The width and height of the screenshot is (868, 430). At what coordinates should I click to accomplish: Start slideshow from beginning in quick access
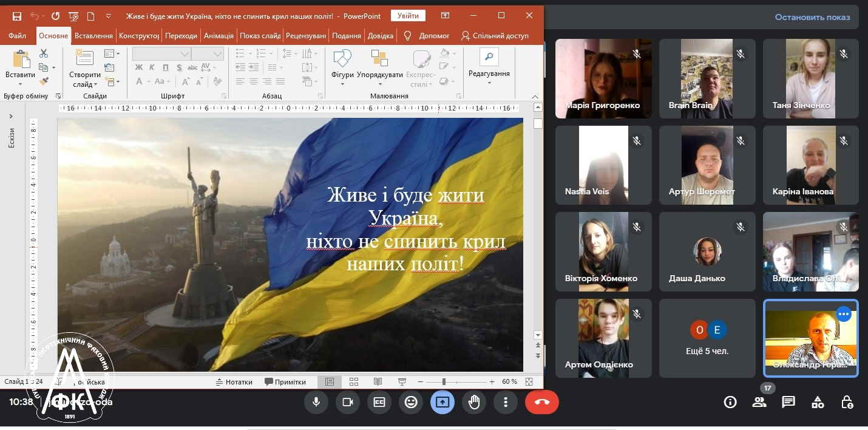(x=73, y=16)
